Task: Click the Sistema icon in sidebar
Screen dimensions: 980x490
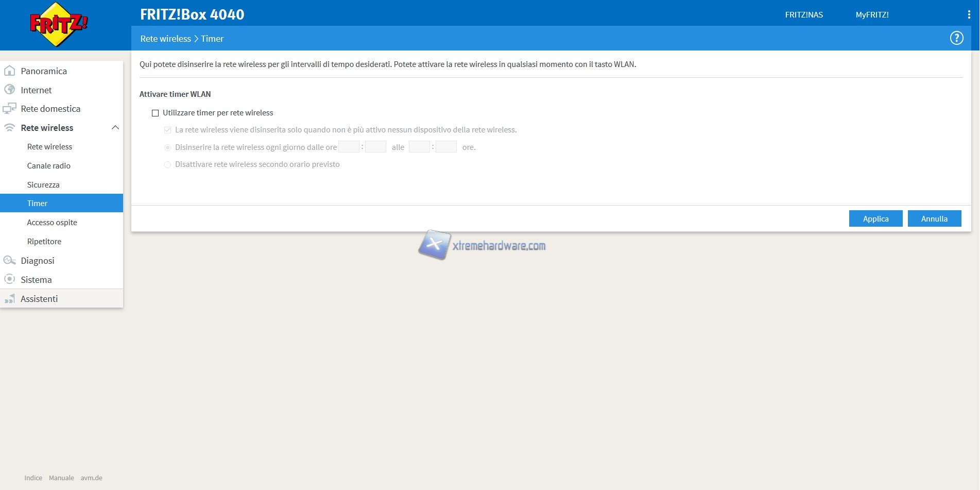Action: click(9, 279)
